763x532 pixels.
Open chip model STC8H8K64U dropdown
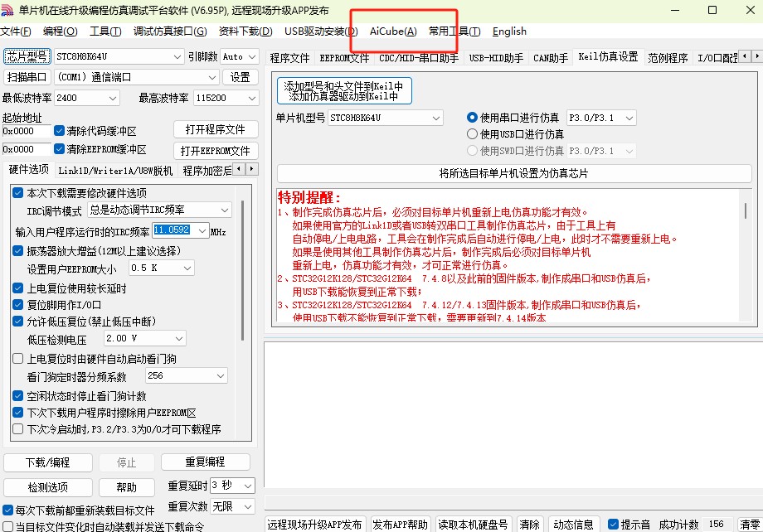click(x=119, y=56)
